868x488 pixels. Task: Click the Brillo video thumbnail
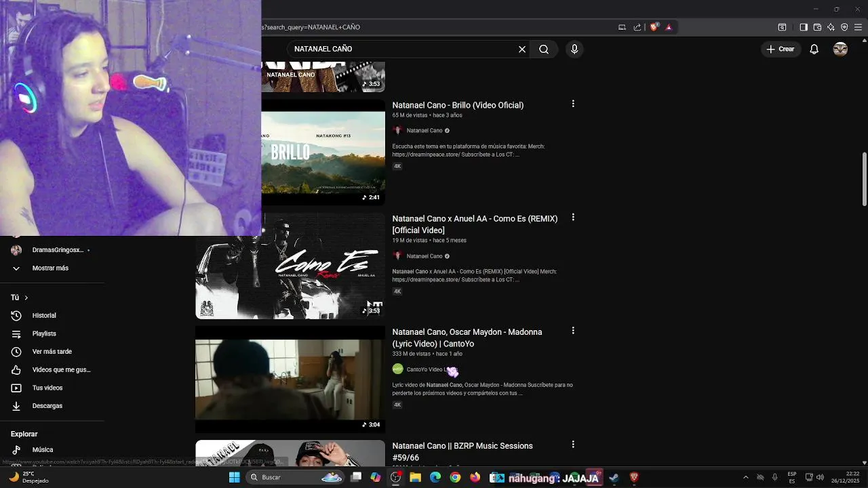point(323,152)
